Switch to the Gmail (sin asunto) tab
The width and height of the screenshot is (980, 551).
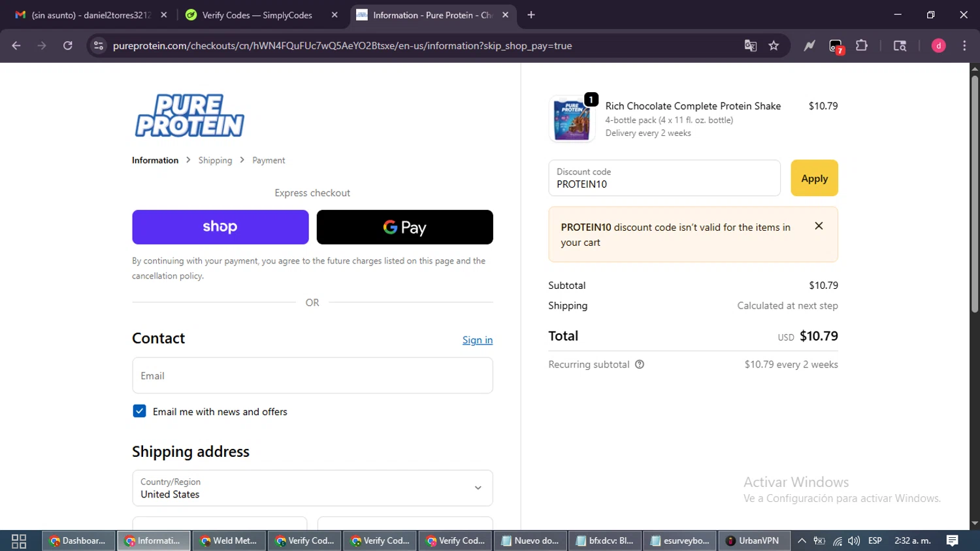click(91, 15)
